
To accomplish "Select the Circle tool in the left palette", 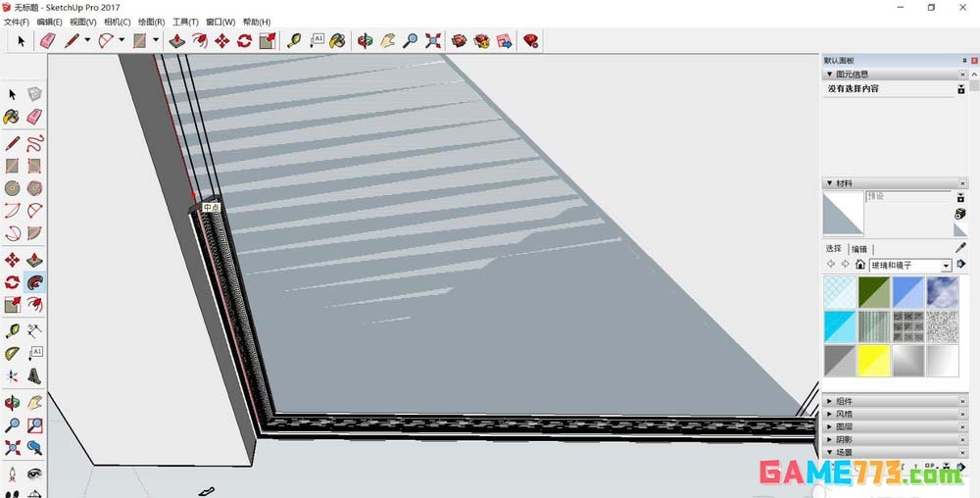I will tap(12, 188).
